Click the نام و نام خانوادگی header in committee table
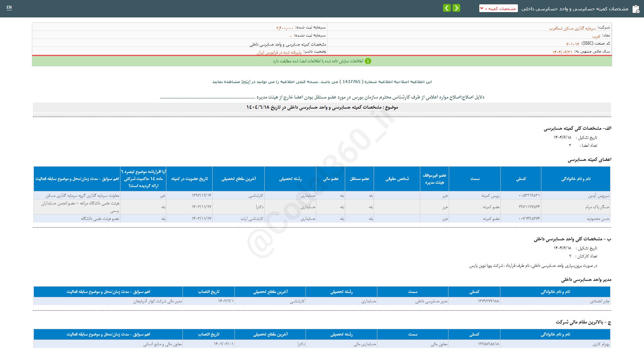 [576, 179]
